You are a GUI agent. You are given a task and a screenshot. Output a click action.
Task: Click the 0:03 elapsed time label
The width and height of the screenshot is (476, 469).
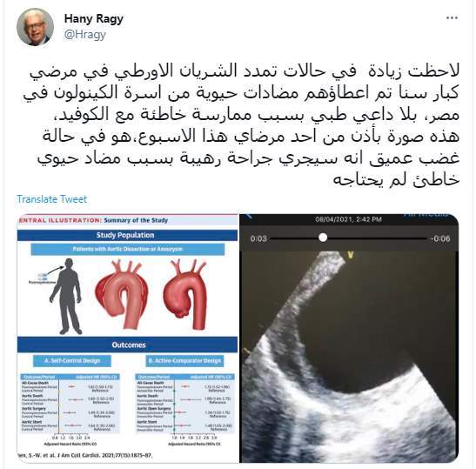258,239
